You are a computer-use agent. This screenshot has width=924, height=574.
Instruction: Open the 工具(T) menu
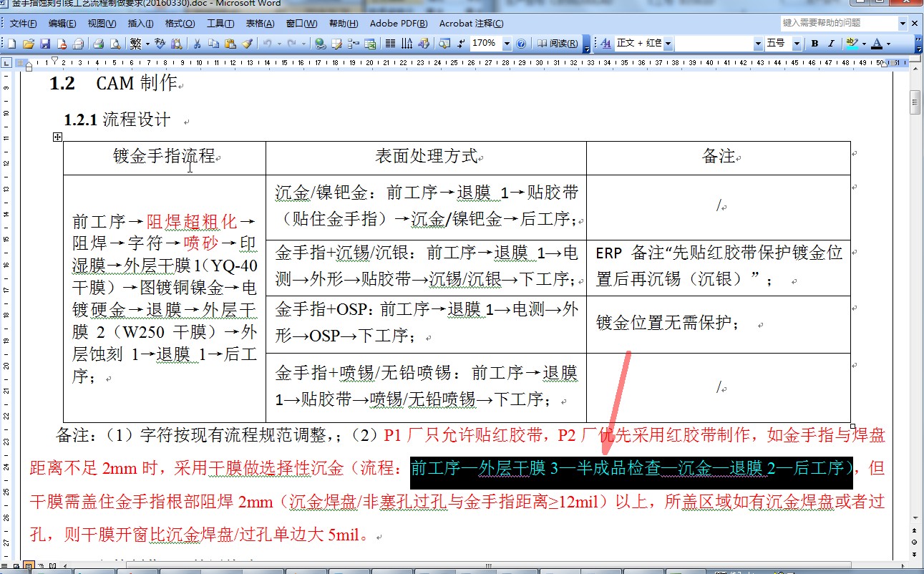tap(220, 24)
